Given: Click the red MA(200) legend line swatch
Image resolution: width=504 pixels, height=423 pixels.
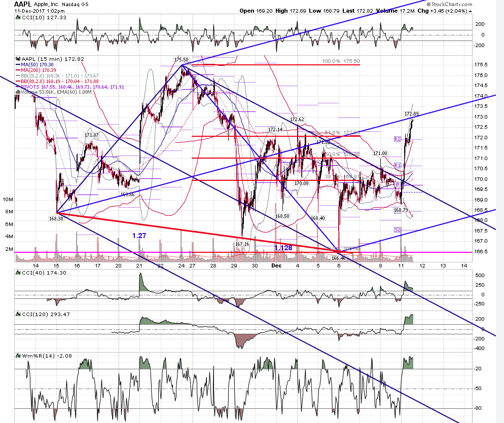Looking at the screenshot, I should tap(18, 70).
